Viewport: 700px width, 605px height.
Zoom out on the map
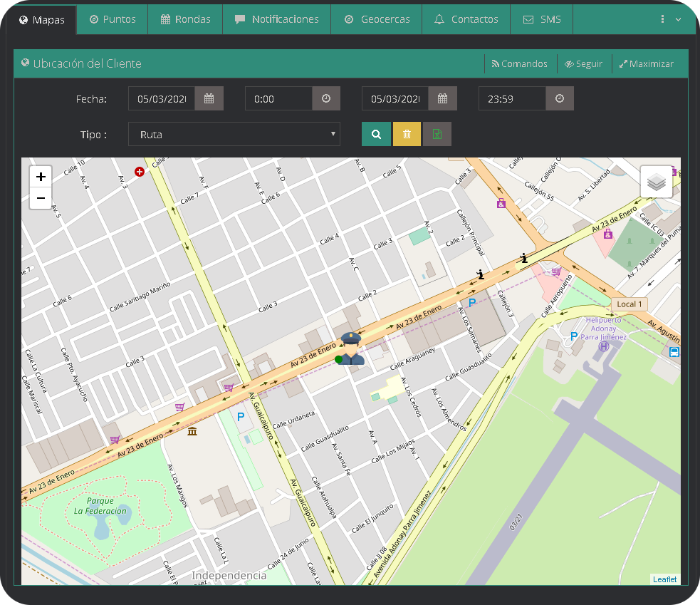tap(41, 198)
